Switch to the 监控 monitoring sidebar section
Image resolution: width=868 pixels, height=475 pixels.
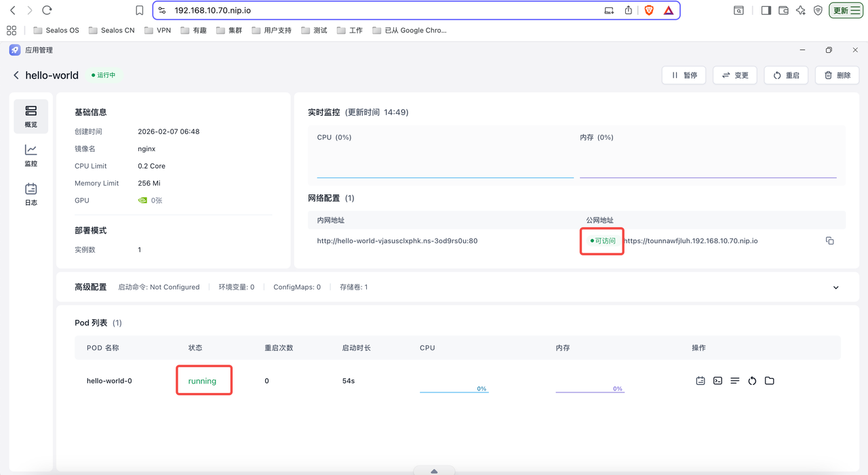pos(31,155)
